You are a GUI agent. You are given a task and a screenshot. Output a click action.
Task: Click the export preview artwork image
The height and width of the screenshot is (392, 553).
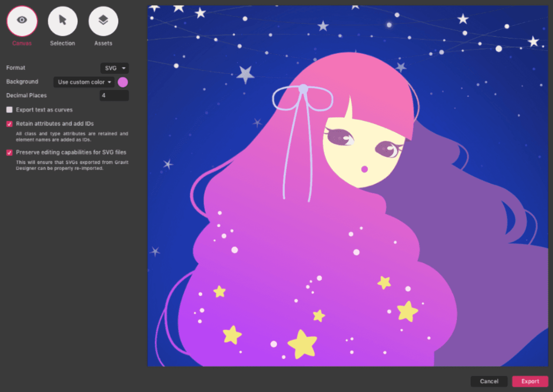(x=347, y=186)
